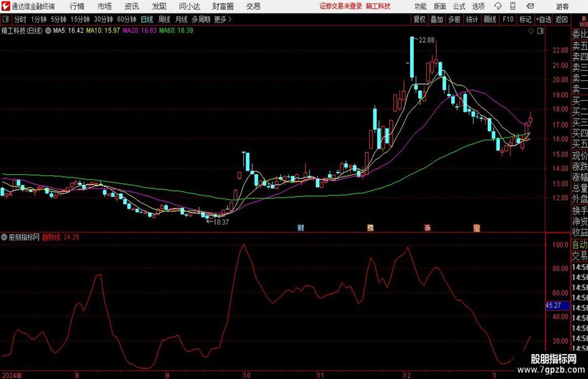Click the 涨 info marker on chart
Viewport: 588px width, 379px height.
pos(427,227)
